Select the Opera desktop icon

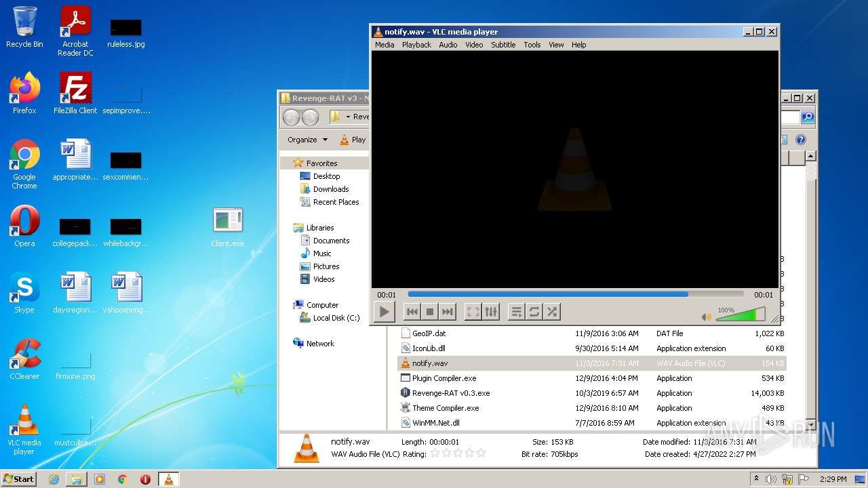click(x=24, y=226)
